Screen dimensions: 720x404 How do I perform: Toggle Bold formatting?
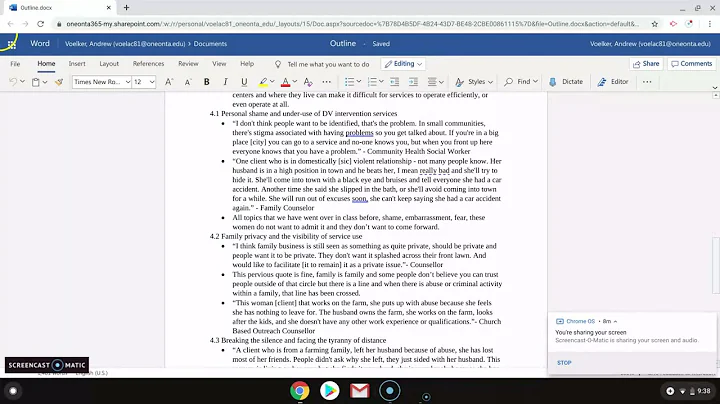coord(207,82)
